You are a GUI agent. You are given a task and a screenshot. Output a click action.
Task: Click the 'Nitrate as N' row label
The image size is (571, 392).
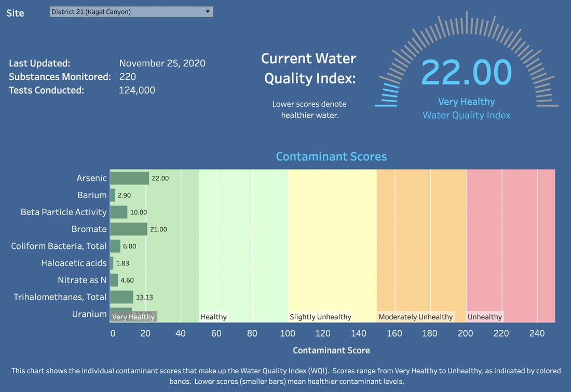82,280
